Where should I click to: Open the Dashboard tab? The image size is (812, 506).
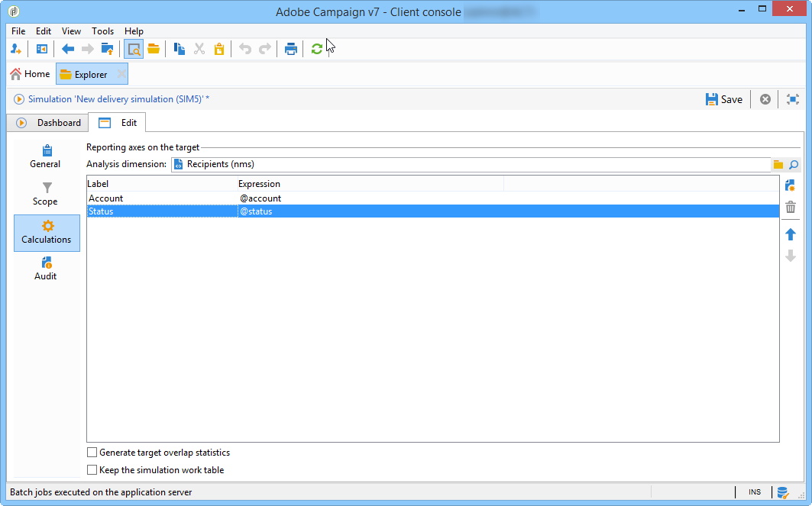[x=48, y=123]
